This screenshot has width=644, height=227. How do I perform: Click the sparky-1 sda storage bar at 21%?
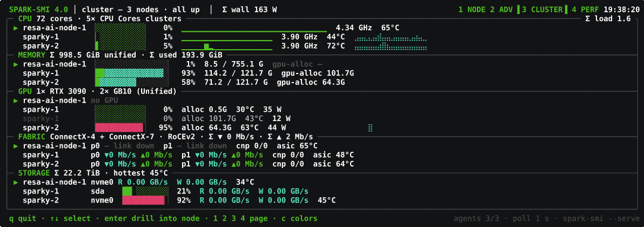[x=145, y=191]
